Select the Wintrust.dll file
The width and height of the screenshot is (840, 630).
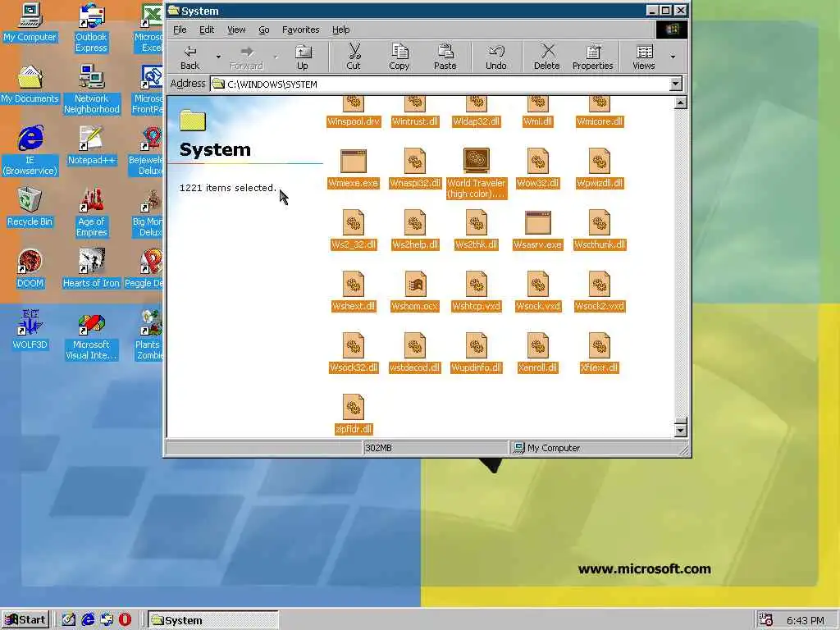[415, 112]
